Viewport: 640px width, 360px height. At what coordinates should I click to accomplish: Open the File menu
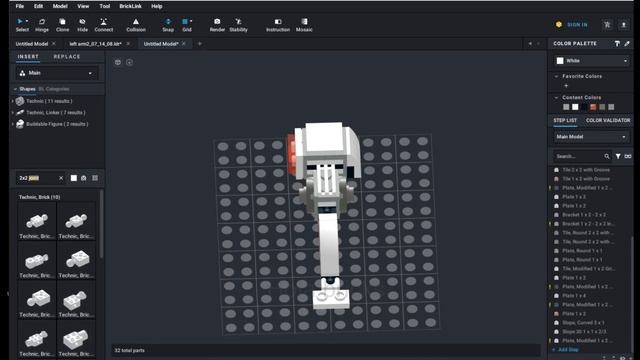pos(20,6)
